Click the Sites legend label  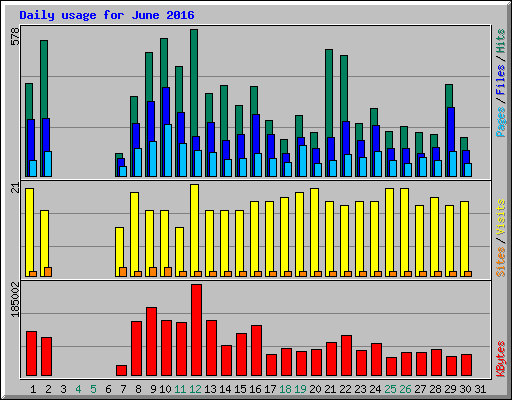501,262
